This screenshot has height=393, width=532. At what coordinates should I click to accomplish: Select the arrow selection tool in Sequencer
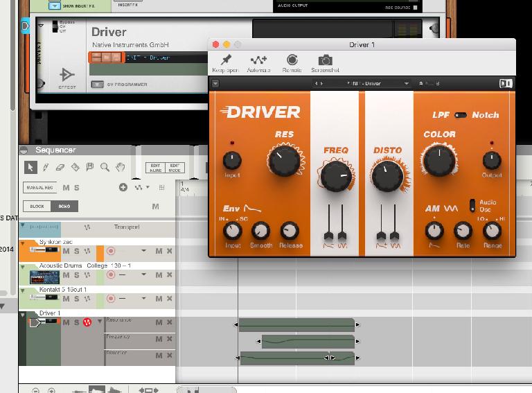[30, 167]
